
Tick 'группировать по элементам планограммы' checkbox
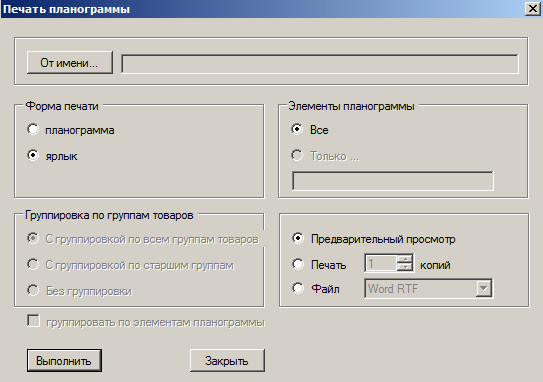33,321
